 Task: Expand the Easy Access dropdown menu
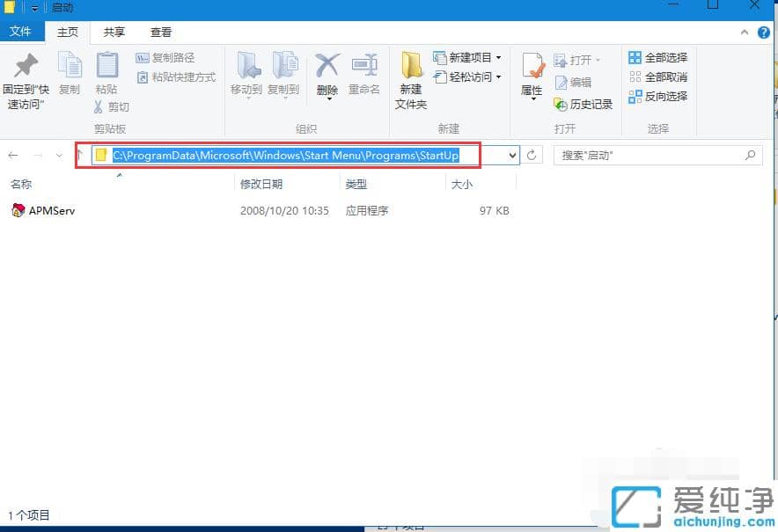click(x=496, y=77)
